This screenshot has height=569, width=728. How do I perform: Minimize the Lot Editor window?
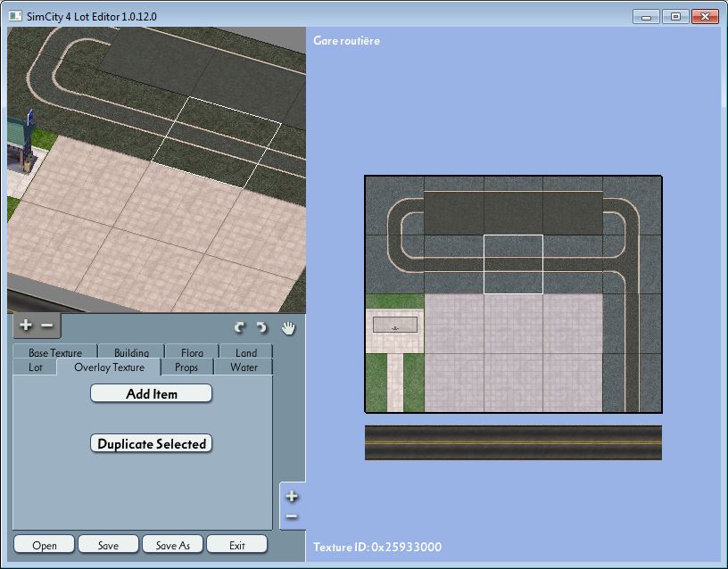[646, 17]
